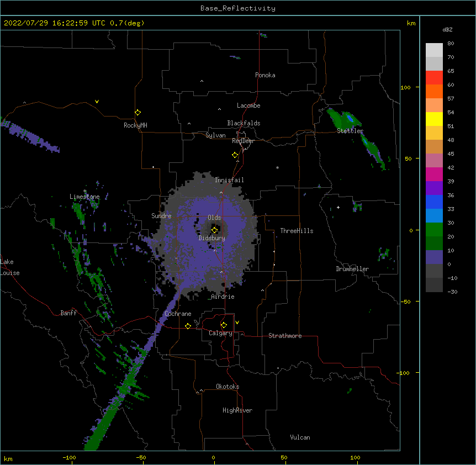Click the green echo cell above Stettler
This screenshot has width=476, height=465.
click(344, 119)
